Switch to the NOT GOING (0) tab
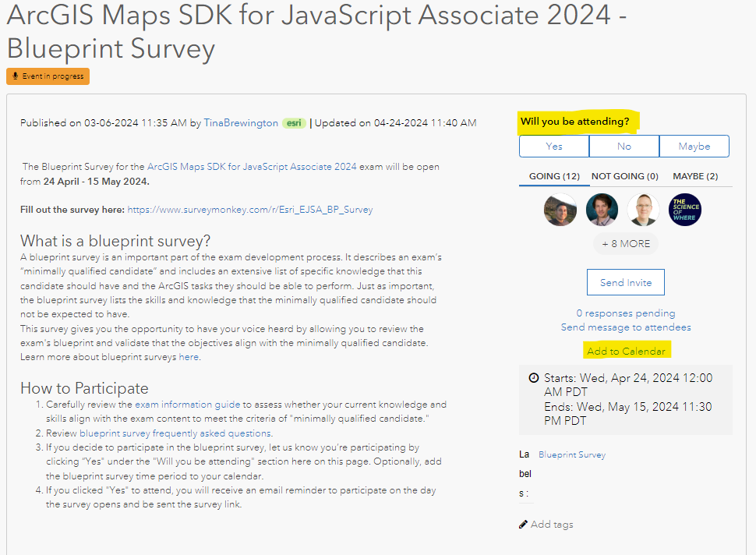This screenshot has width=756, height=555. (625, 176)
